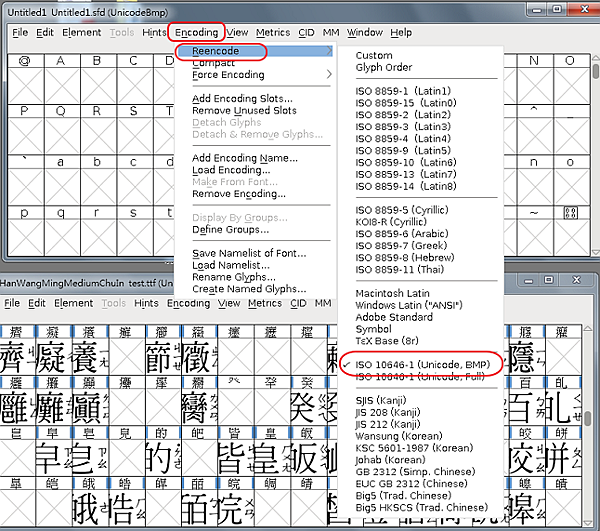Open Add Encoding Slots dialog
This screenshot has height=531, width=600.
[242, 99]
